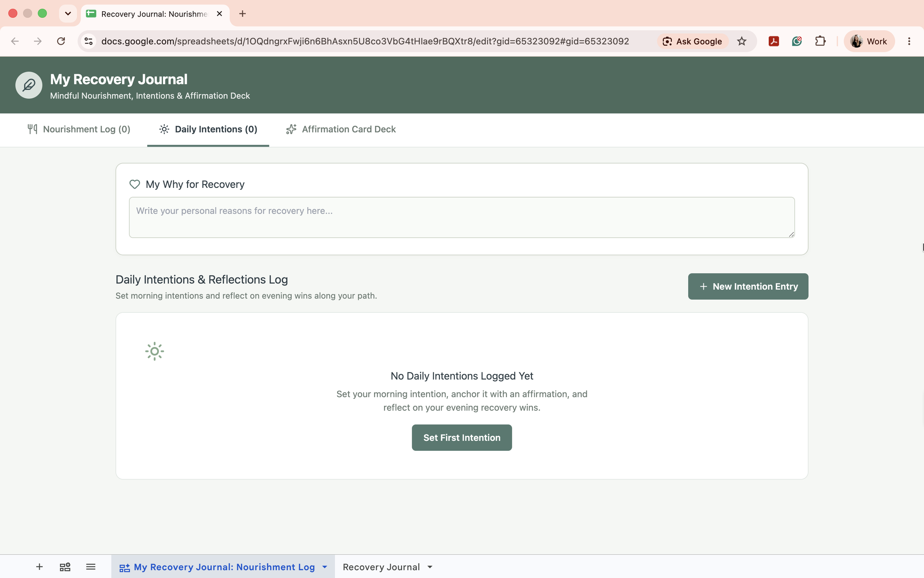
Task: Click the Ask Google button
Action: 692,41
